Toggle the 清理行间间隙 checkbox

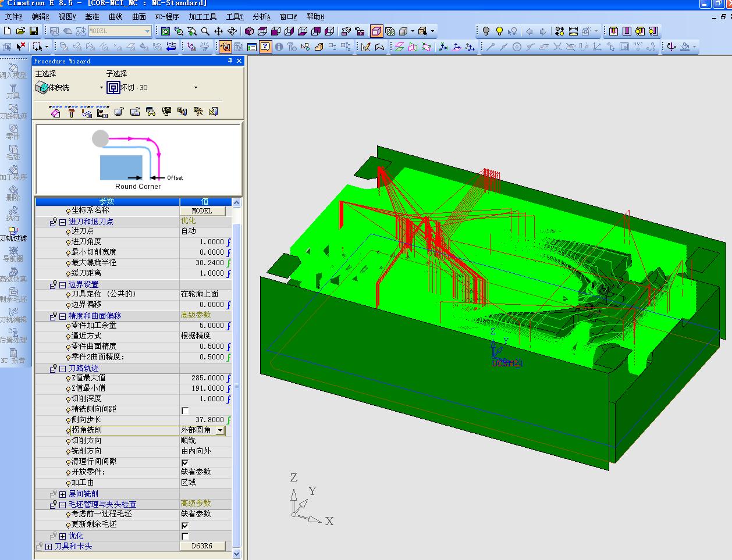click(185, 462)
